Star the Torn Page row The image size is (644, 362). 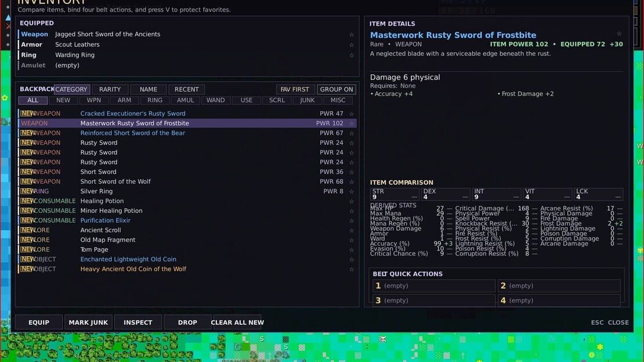tap(352, 250)
